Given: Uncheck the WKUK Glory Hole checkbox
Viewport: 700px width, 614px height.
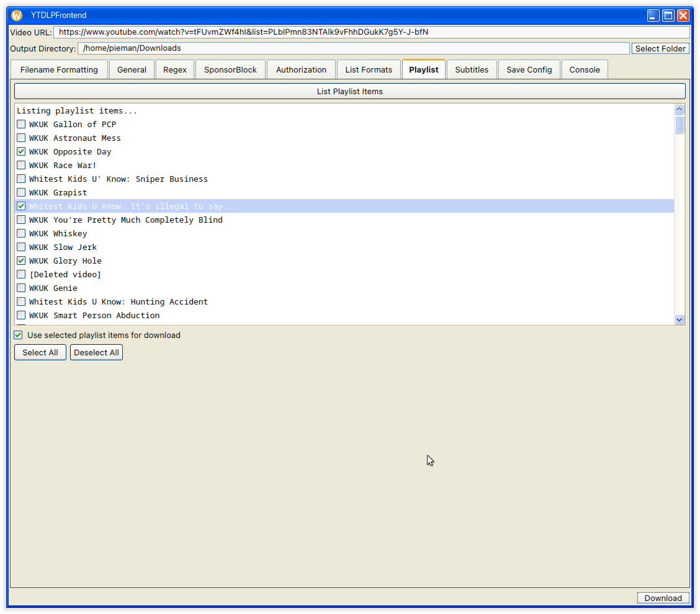Looking at the screenshot, I should [x=21, y=260].
